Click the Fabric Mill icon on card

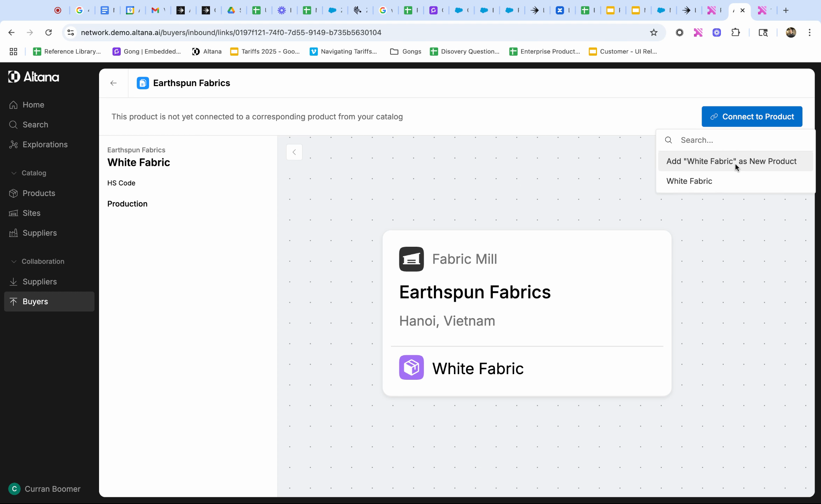pos(411,259)
